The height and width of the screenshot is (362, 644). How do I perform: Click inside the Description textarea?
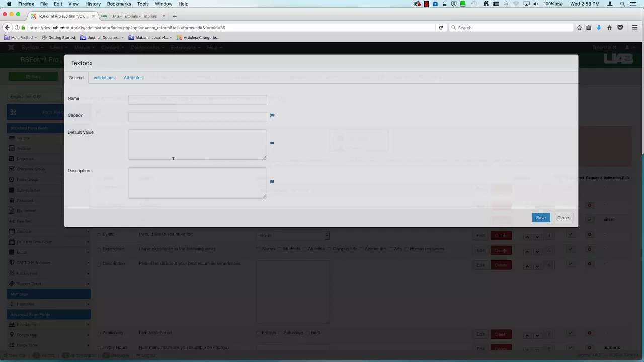tap(197, 183)
